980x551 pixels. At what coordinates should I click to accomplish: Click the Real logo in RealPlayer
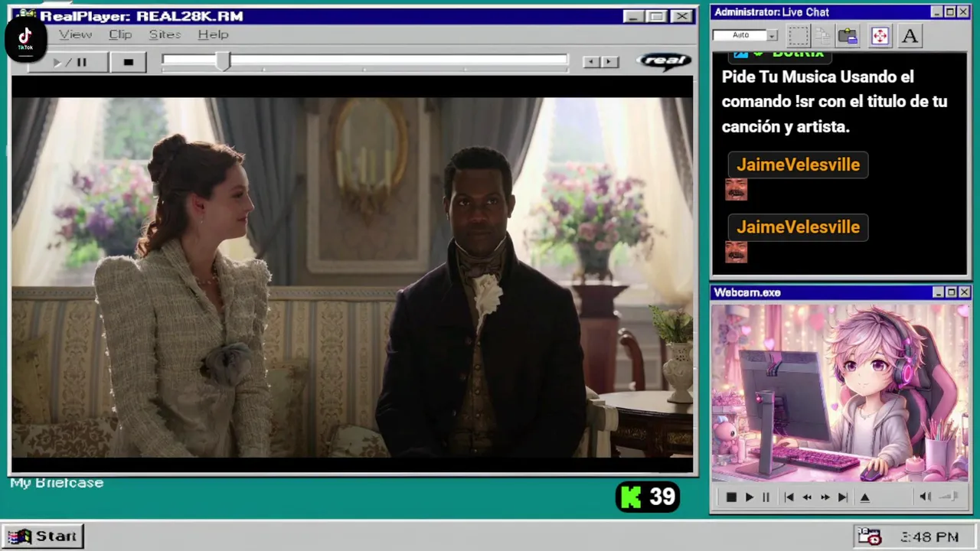coord(663,61)
